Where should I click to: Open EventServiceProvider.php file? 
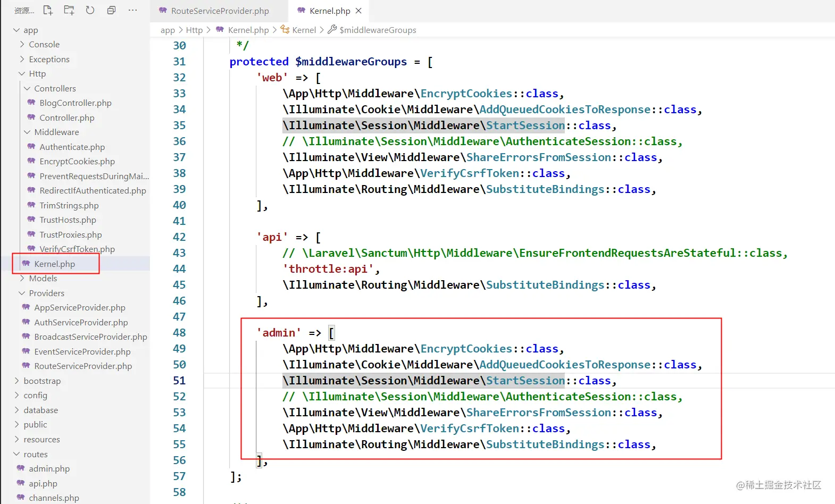tap(82, 352)
